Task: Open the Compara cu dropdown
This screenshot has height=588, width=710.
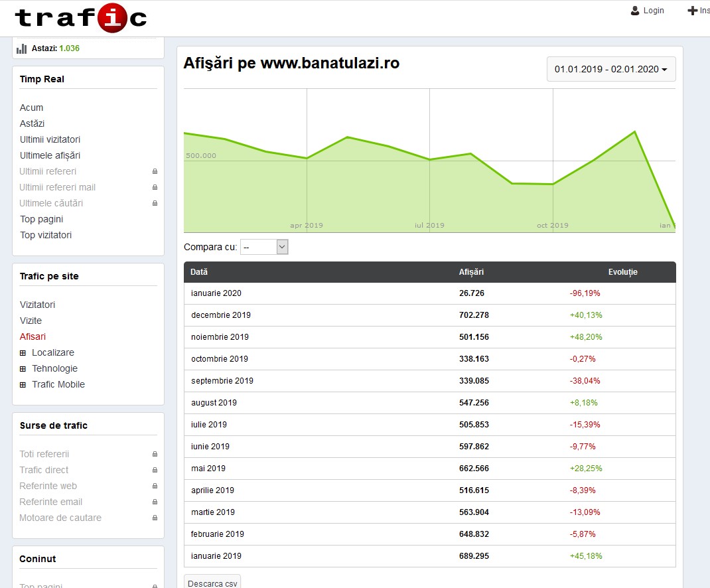Action: pos(264,247)
